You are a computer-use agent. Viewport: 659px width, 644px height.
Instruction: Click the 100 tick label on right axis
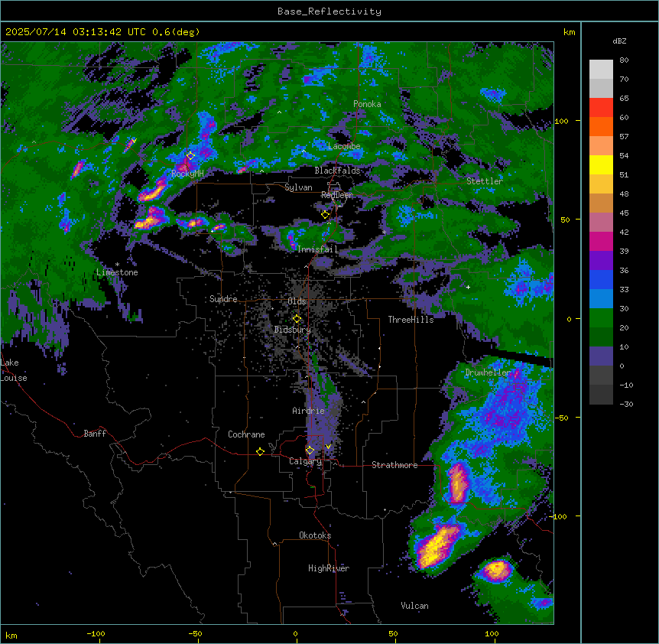(561, 121)
